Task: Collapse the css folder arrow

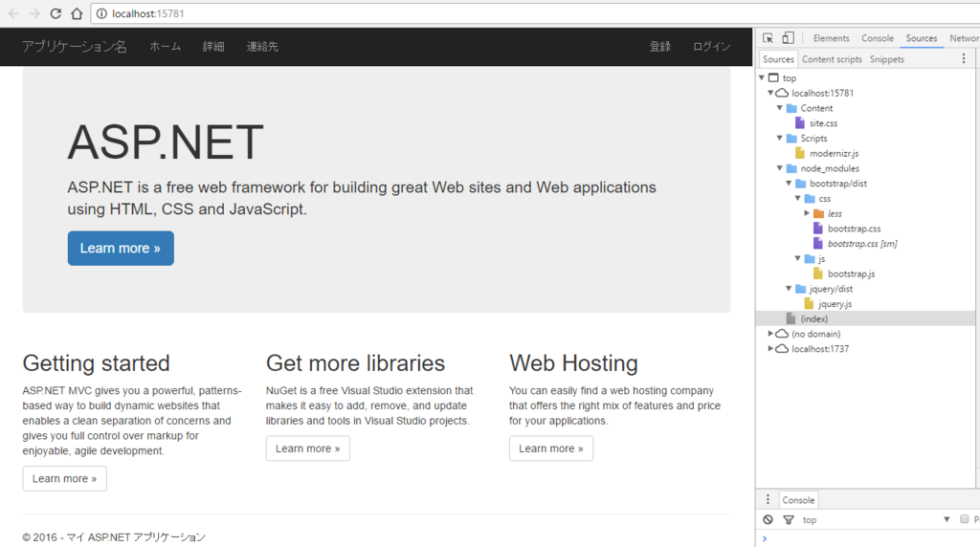Action: pyautogui.click(x=798, y=199)
